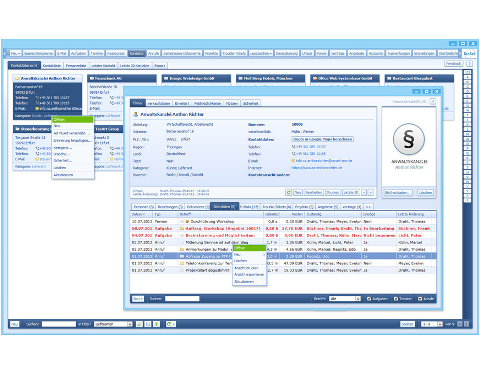Click the first phone icon in detail window
The height and width of the screenshot is (368, 480).
293,147
